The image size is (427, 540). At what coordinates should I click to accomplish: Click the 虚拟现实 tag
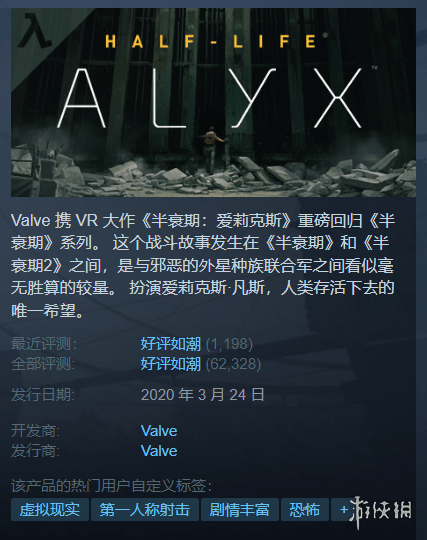tap(50, 510)
